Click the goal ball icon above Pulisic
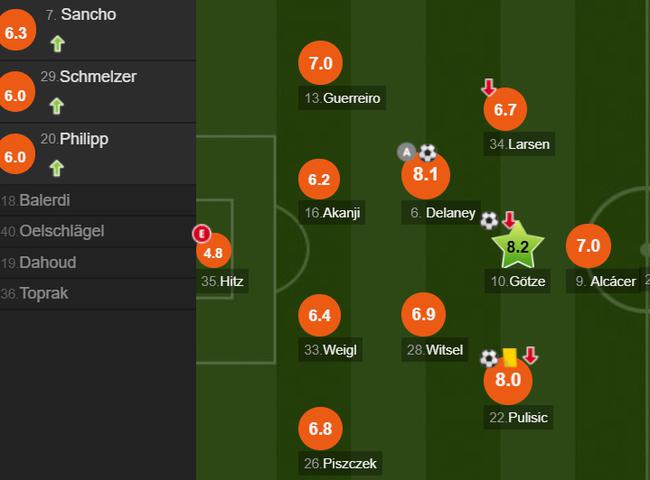 click(489, 358)
